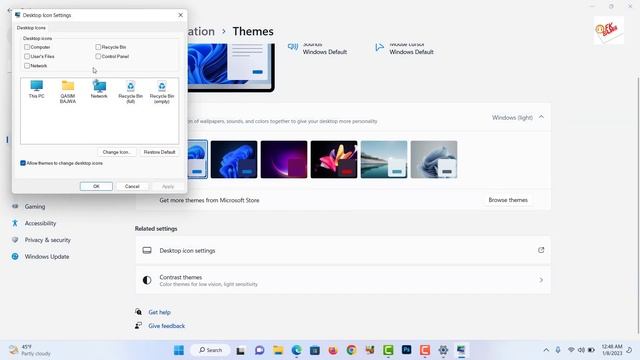Screen dimensions: 640x360
Task: Select the Recycle Bin (full) icon
Action: pos(131,91)
